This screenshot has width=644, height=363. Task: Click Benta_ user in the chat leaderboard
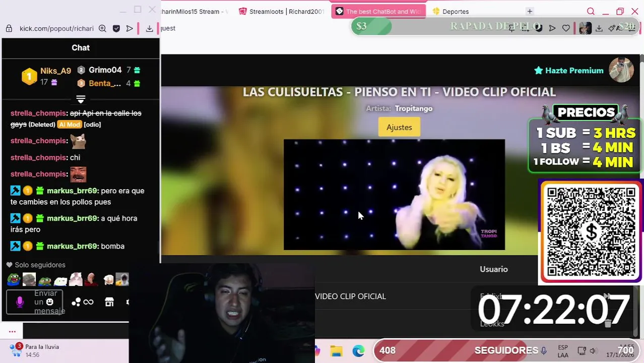[x=105, y=84]
